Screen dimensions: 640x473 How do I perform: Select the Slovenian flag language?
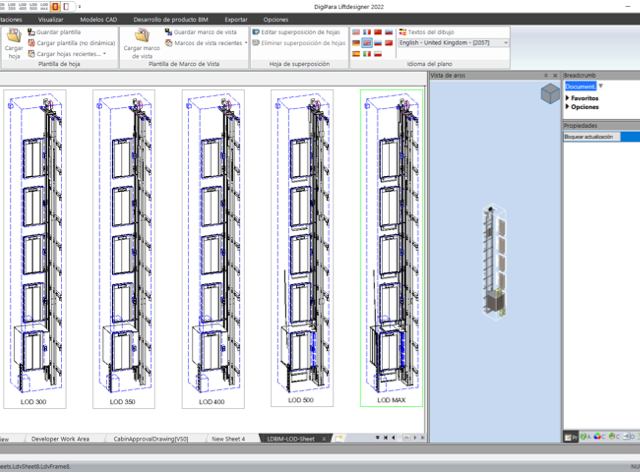click(x=389, y=32)
